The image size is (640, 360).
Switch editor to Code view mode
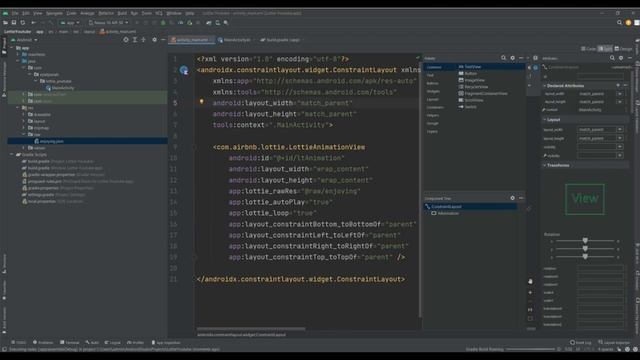click(589, 49)
